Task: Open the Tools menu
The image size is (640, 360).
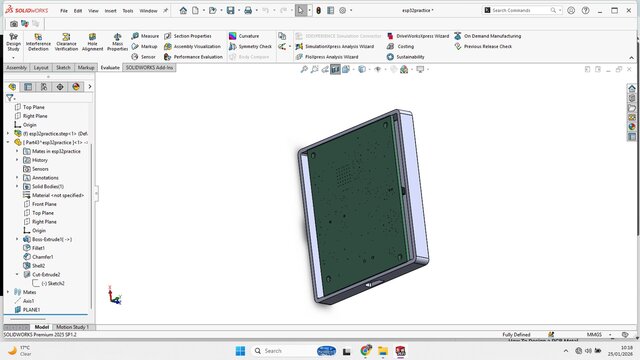Action: coord(128,11)
